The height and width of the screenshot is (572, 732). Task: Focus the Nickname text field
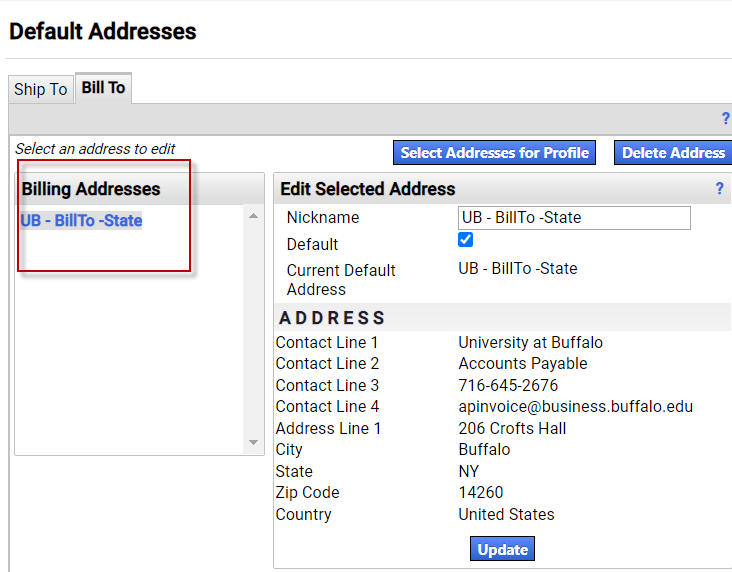click(x=574, y=218)
